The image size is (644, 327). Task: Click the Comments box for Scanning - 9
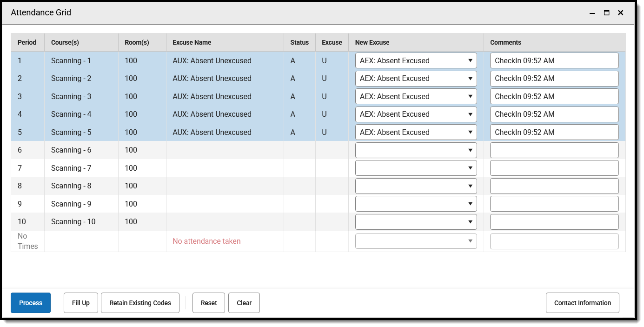point(554,204)
